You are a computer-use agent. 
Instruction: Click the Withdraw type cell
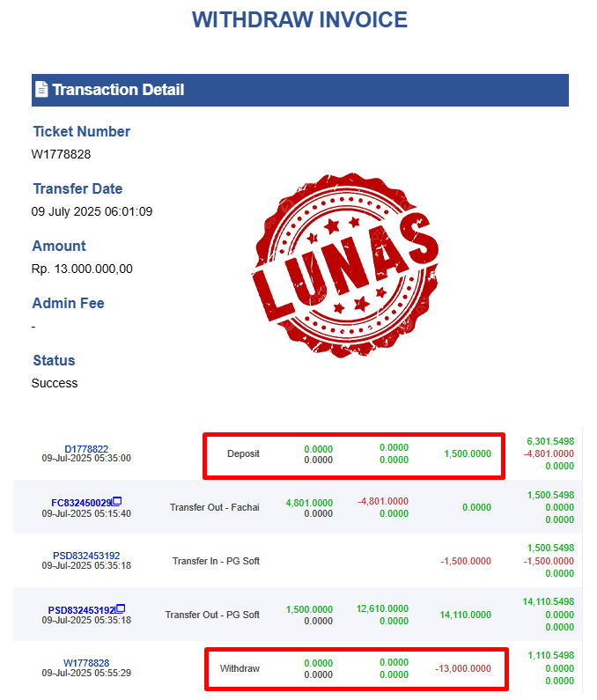[x=240, y=668]
